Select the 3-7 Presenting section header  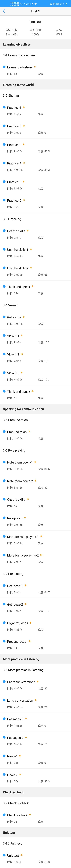click(13, 573)
